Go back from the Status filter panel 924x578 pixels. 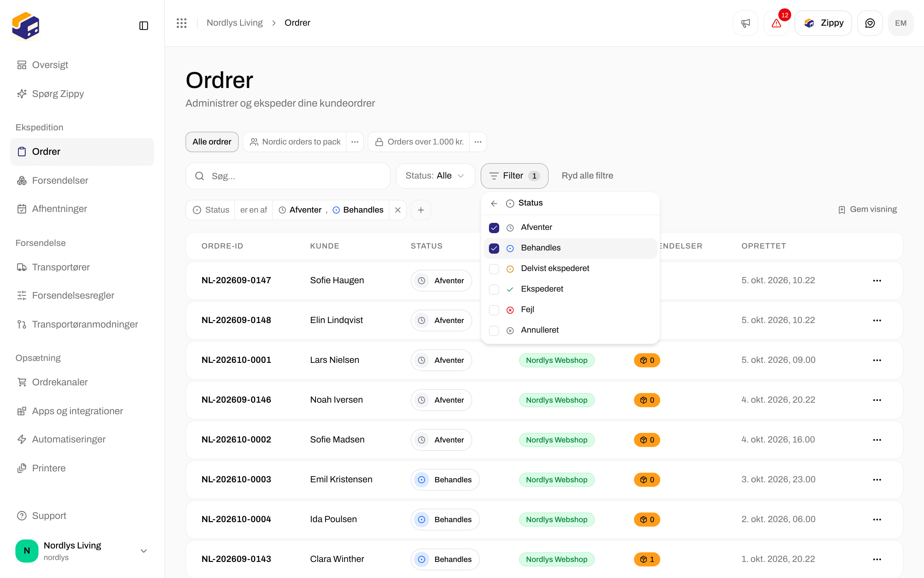pyautogui.click(x=494, y=203)
